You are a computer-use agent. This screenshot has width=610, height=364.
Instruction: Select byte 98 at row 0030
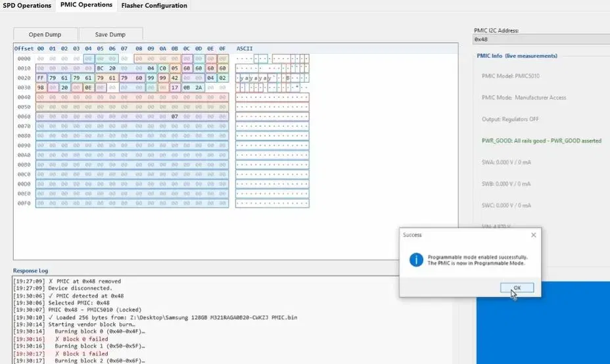(41, 87)
